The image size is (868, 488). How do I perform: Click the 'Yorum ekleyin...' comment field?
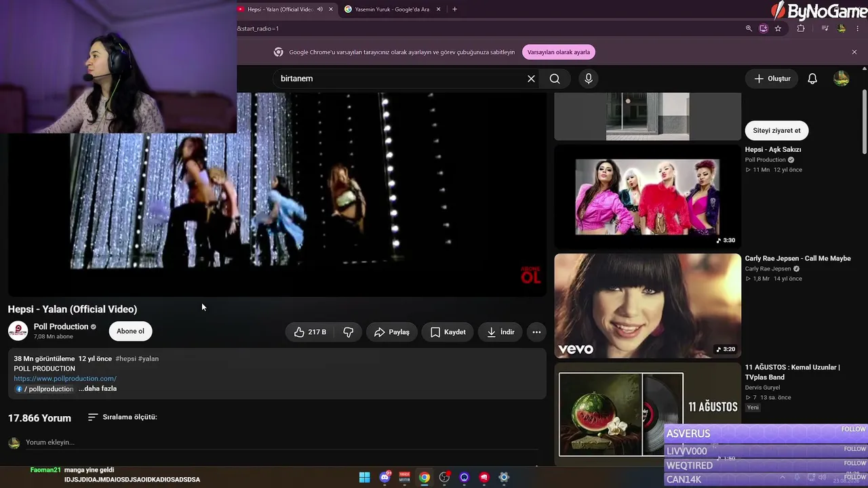(x=281, y=443)
